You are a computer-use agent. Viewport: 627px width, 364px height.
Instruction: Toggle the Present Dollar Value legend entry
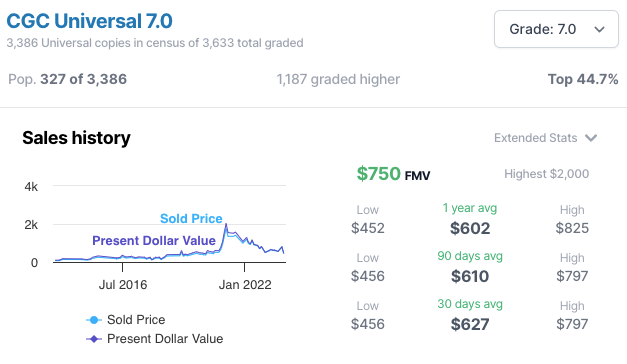pyautogui.click(x=154, y=339)
